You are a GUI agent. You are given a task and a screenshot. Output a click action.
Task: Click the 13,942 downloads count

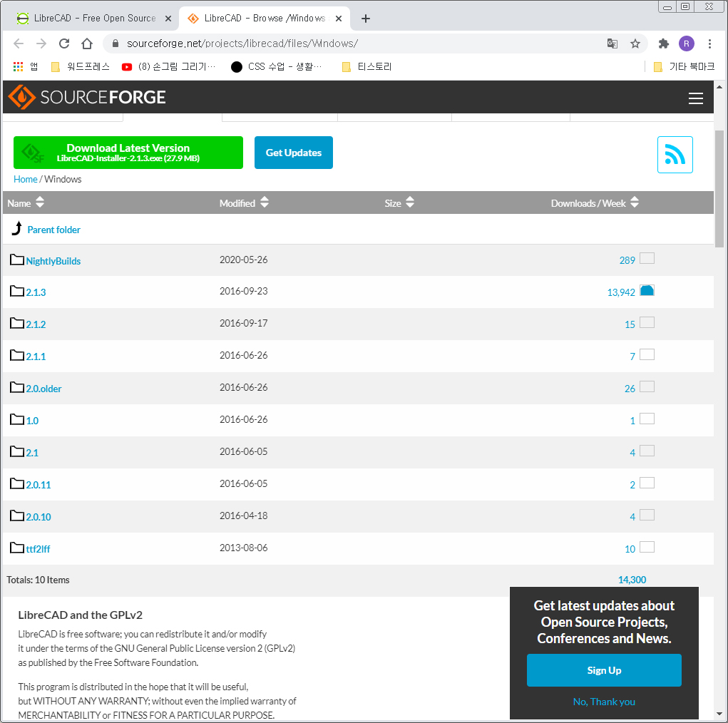tap(621, 292)
